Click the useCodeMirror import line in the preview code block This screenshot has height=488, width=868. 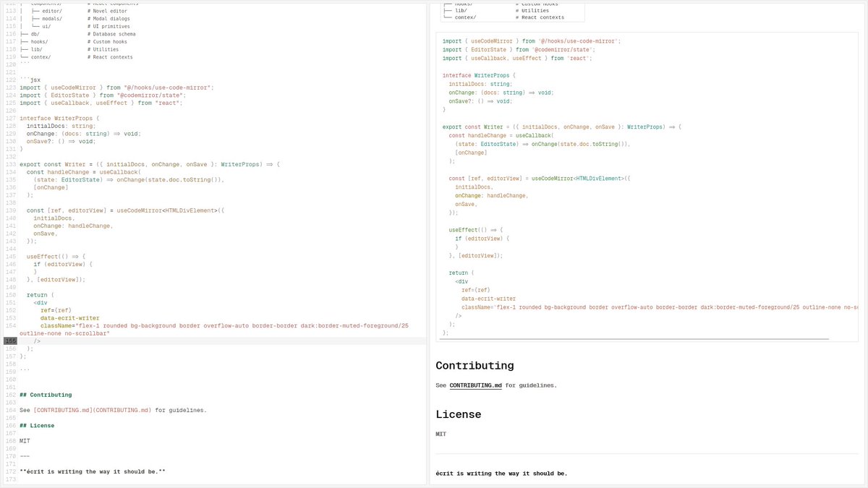click(x=532, y=41)
